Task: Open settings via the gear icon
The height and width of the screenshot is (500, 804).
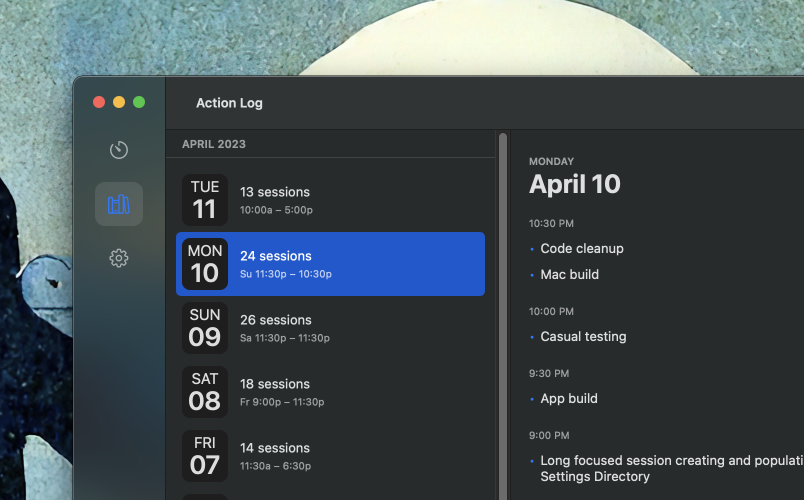Action: [x=119, y=258]
